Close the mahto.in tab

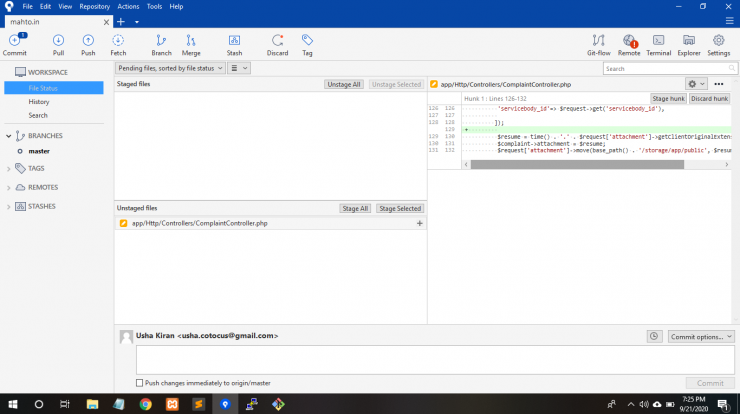[106, 22]
